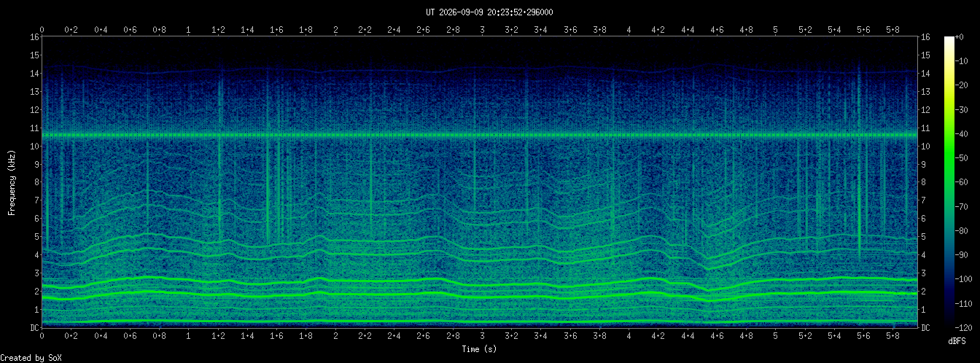
Task: Click the DC label on left frequency axis
Action: click(x=34, y=328)
